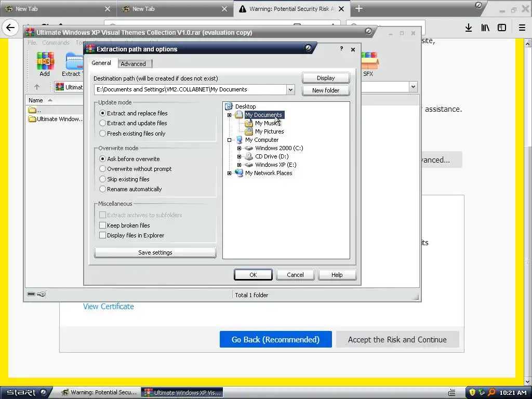Confirm extraction with the OK button
Screen dimensions: 532x399
pos(253,275)
